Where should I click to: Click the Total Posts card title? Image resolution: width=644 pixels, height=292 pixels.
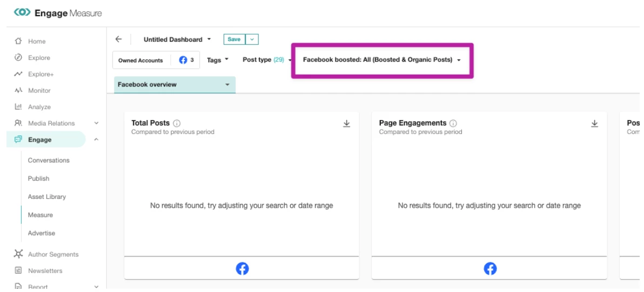(150, 123)
